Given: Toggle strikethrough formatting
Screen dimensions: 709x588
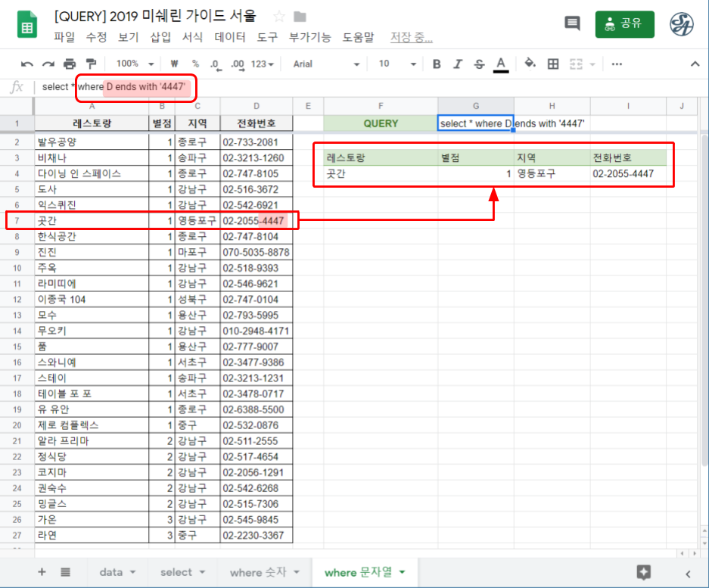Looking at the screenshot, I should tap(478, 64).
